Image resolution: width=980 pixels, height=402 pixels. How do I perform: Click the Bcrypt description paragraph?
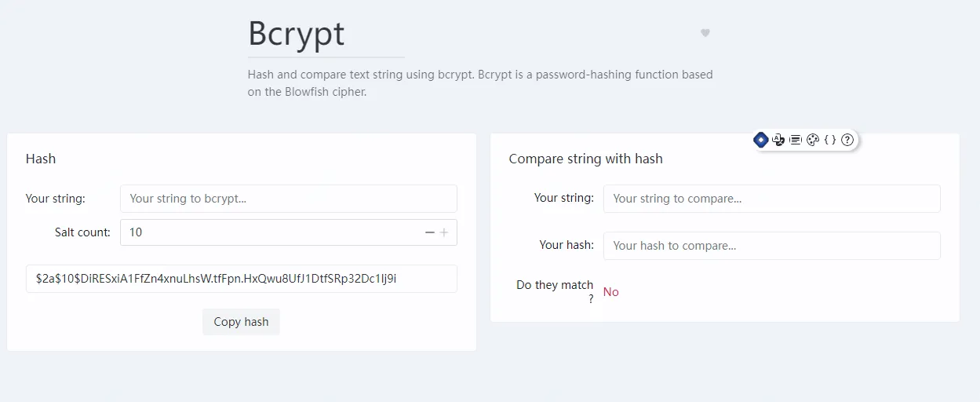479,83
